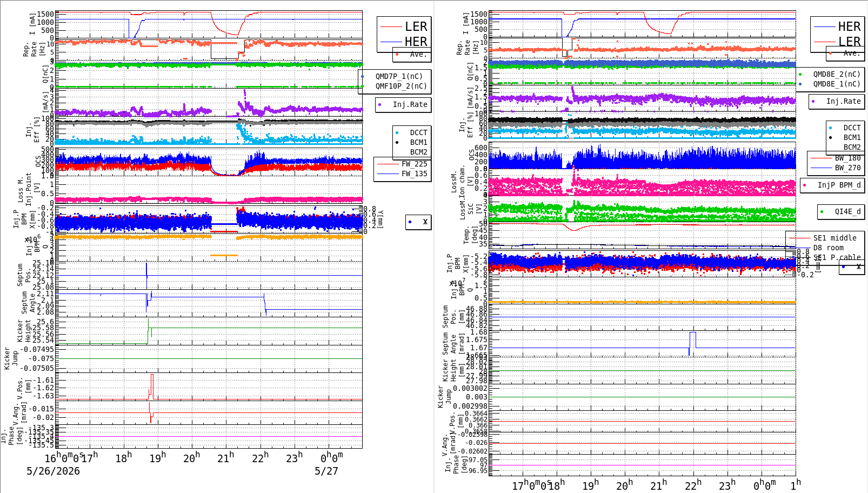
Task: Click the QMD8E_1(nC) legend entry
Action: [830, 84]
